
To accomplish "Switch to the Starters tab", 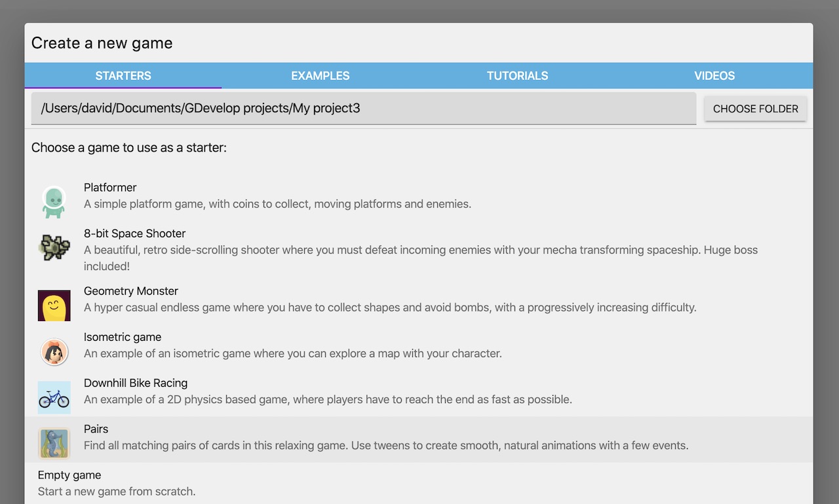I will point(123,76).
